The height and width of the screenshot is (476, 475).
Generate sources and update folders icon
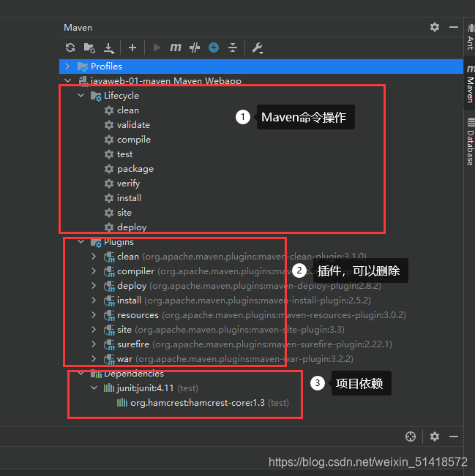point(89,48)
